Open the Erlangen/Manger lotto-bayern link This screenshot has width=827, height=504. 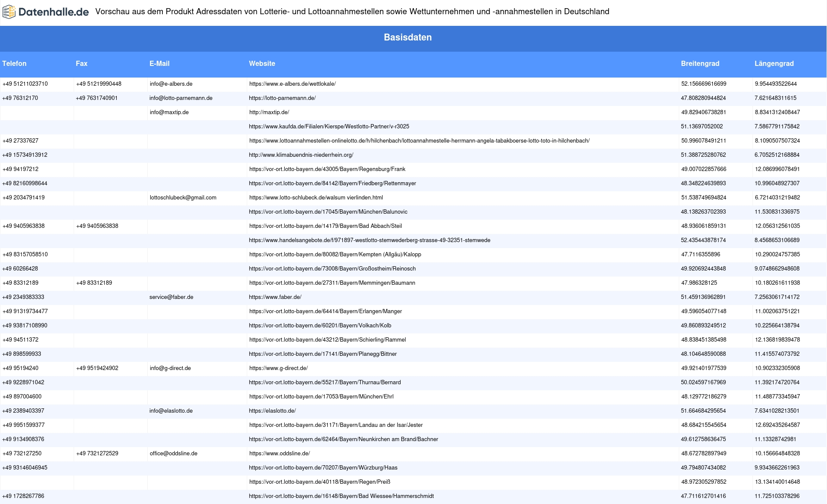pyautogui.click(x=326, y=311)
